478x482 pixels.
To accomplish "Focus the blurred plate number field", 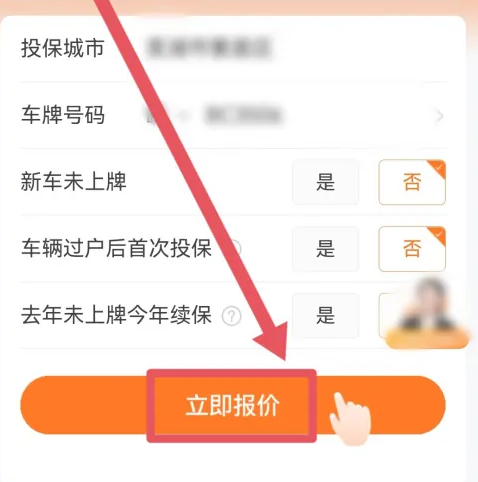I will (243, 115).
